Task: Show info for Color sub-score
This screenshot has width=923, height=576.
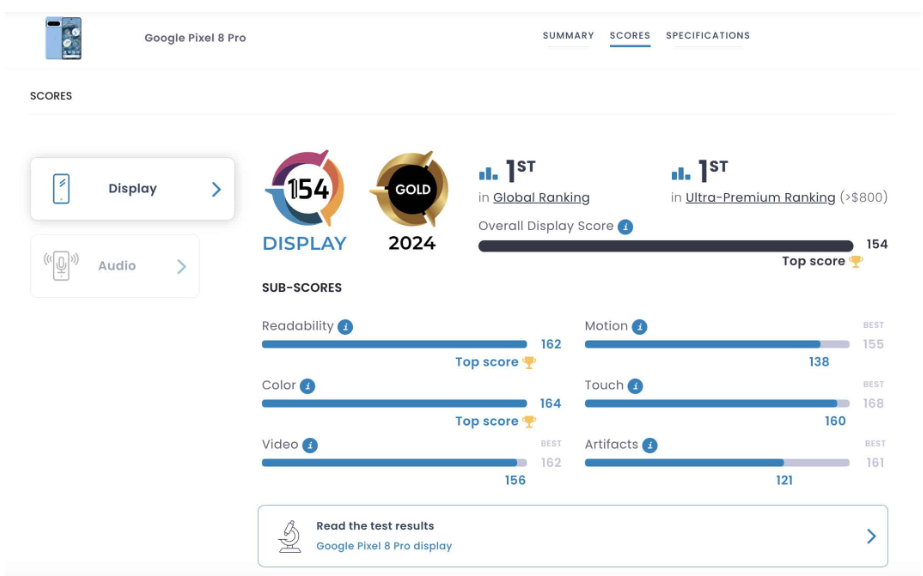Action: click(307, 386)
